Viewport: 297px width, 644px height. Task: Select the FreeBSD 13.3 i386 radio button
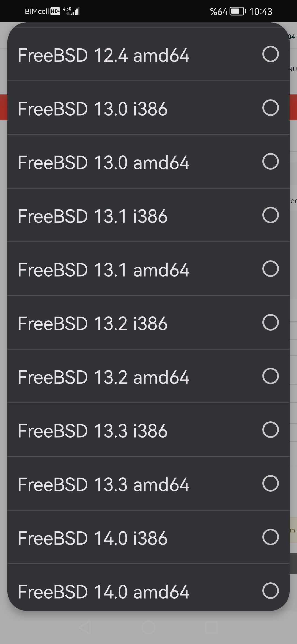tap(270, 430)
